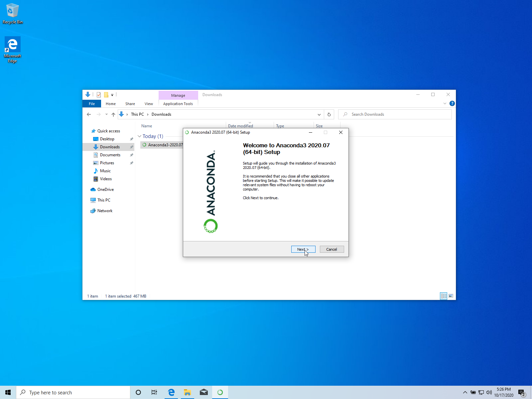Switch to the Share ribbon tab
The width and height of the screenshot is (532, 399).
tap(130, 104)
